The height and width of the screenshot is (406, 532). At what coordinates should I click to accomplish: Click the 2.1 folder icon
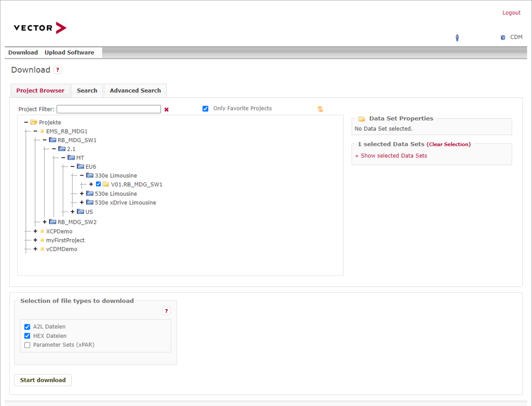(x=62, y=149)
